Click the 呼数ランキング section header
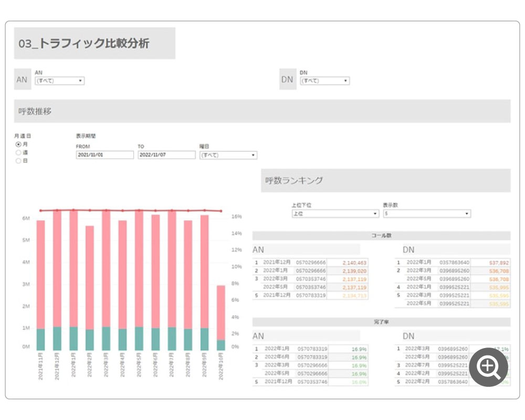Image resolution: width=525 pixels, height=420 pixels. 385,181
